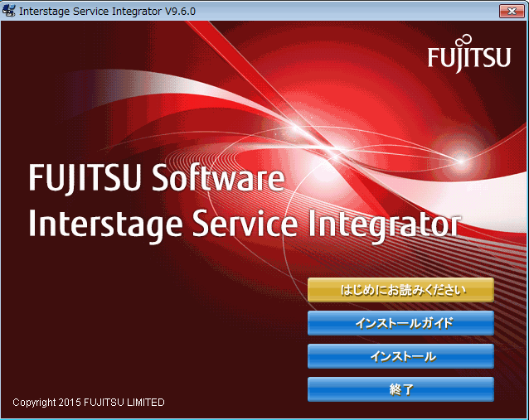Click the Interstage Service Integrator V9.6.0 title text

point(107,11)
